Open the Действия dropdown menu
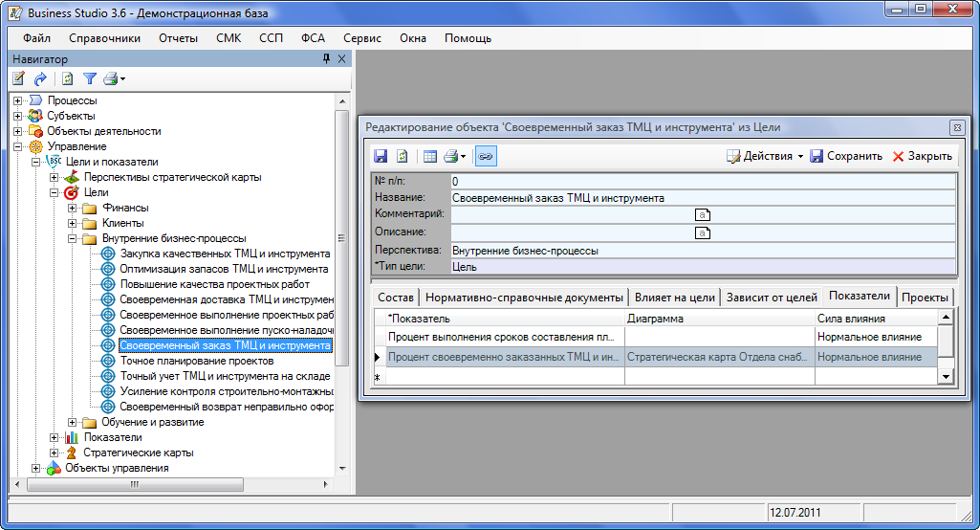 pyautogui.click(x=765, y=157)
